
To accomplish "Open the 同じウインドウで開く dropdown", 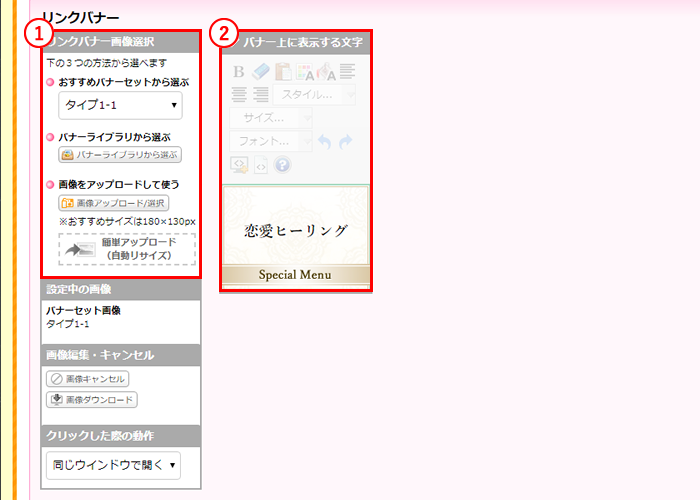I will (113, 465).
